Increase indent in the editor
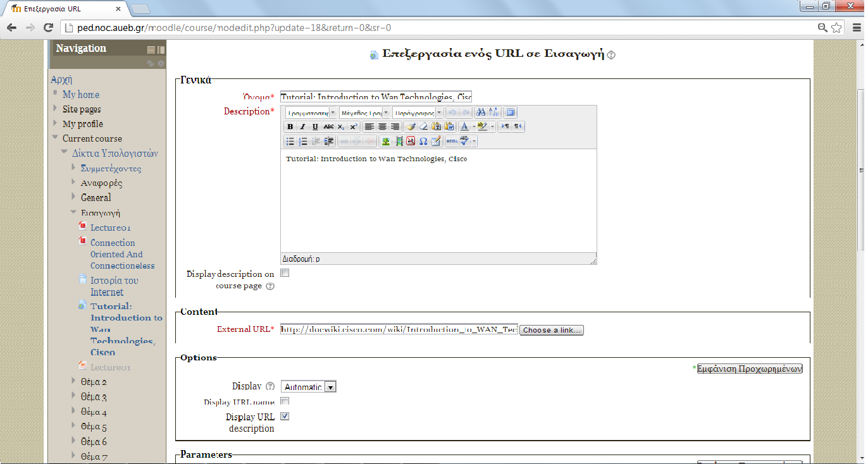The image size is (868, 464). tap(328, 141)
